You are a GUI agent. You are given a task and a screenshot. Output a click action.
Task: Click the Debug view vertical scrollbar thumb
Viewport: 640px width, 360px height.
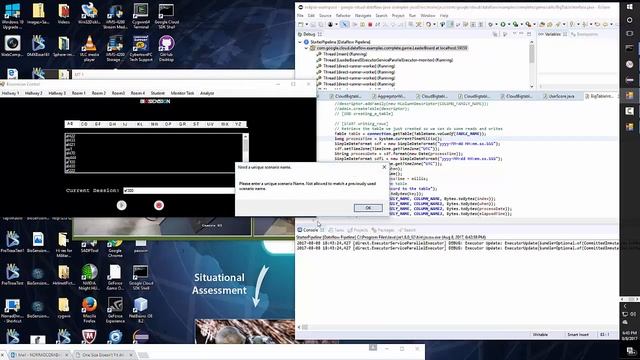[x=532, y=53]
